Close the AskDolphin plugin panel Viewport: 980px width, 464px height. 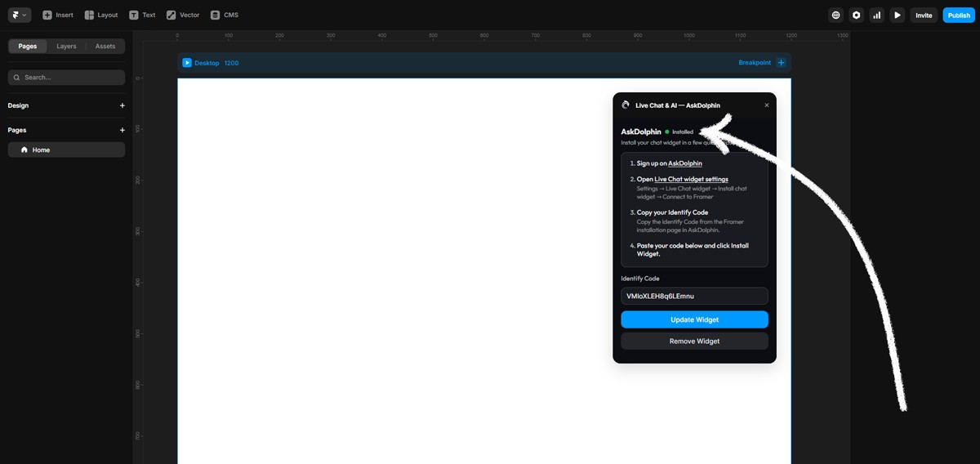pyautogui.click(x=766, y=105)
